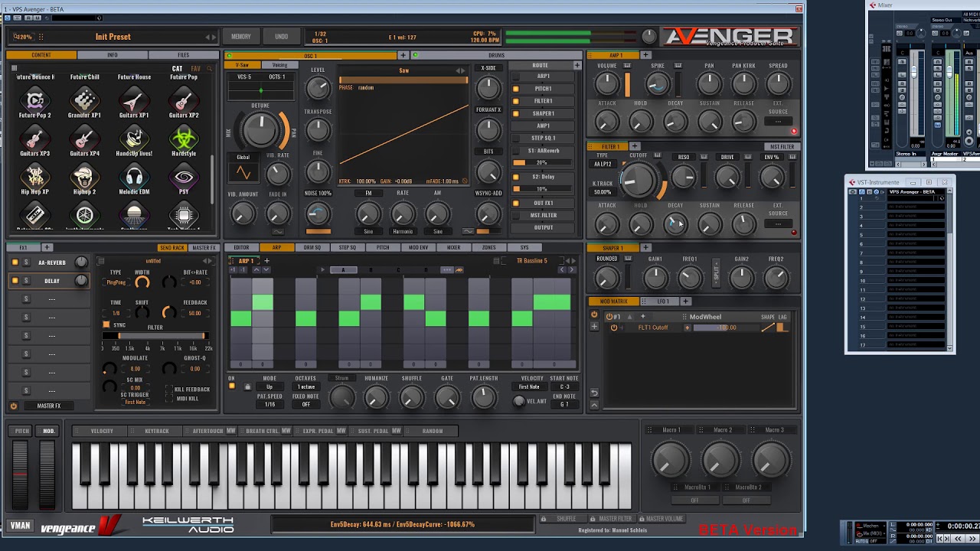Toggle AA-Reverb effect on/off square
The width and height of the screenshot is (980, 551).
point(15,262)
